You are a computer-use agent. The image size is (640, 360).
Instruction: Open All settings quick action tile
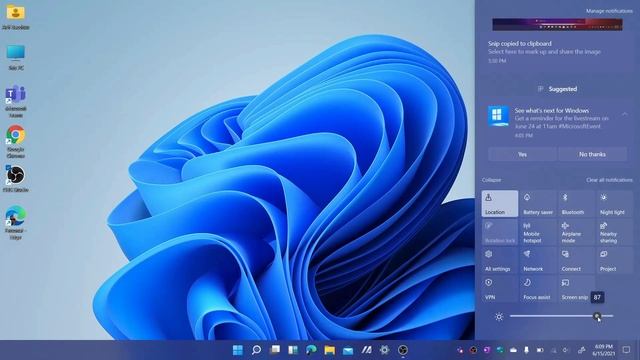click(500, 260)
